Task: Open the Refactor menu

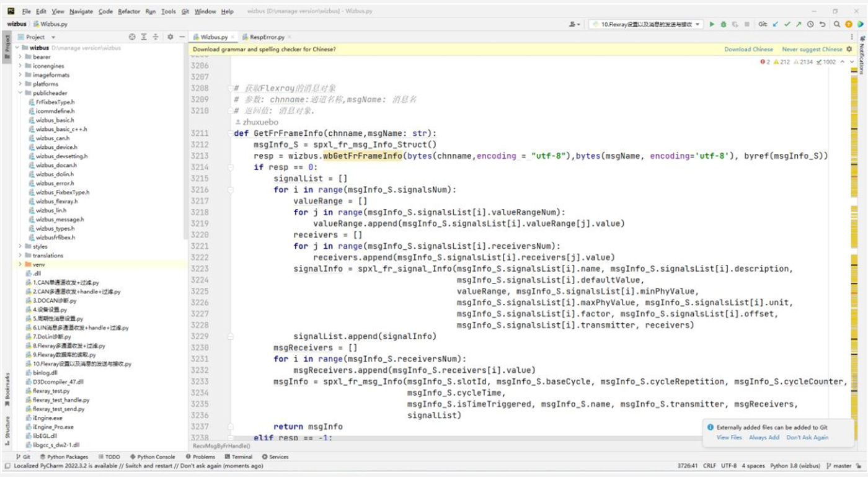Action: (x=129, y=11)
